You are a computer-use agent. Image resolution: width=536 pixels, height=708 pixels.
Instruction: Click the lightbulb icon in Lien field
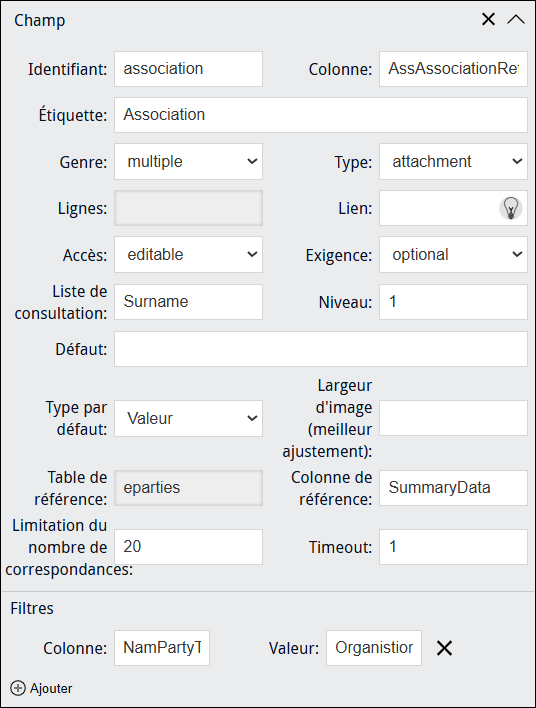tap(511, 208)
